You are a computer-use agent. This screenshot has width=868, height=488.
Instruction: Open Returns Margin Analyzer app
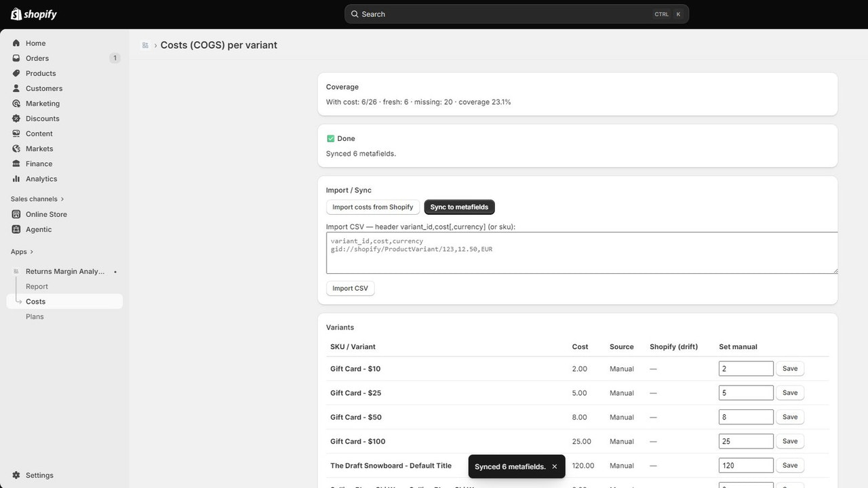(x=65, y=271)
